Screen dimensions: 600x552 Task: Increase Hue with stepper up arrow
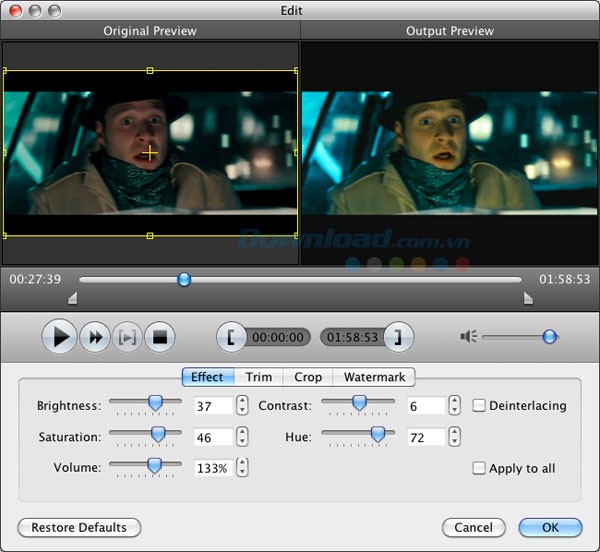[455, 432]
